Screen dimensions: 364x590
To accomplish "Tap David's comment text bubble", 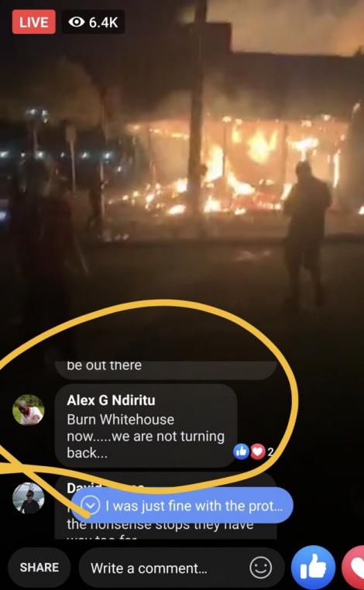I will 166,506.
